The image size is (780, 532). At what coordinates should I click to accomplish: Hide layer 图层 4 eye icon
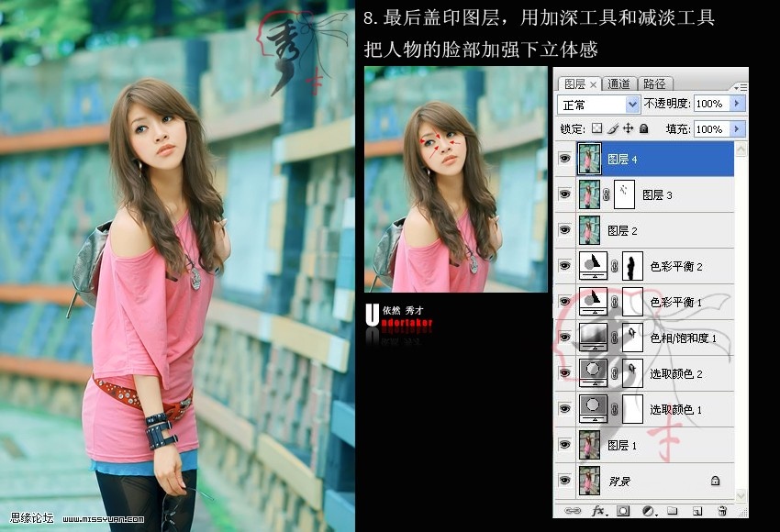pyautogui.click(x=564, y=158)
